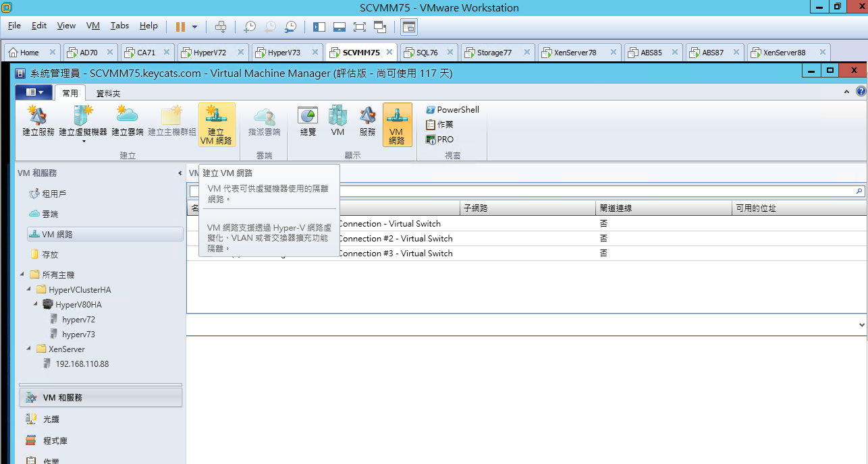Click the send Ctrl+Alt+Del toolbar icon

[x=221, y=27]
